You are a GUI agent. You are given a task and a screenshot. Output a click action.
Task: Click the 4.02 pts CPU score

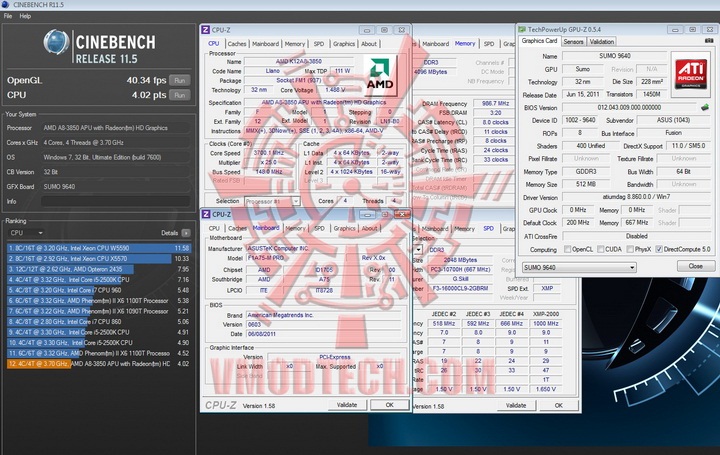click(x=149, y=95)
